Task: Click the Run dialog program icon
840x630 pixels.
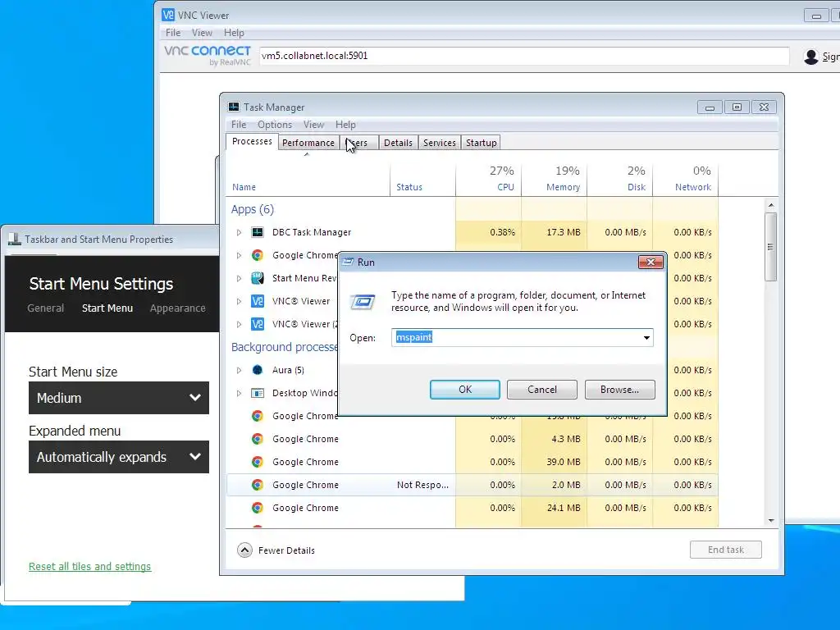Action: point(363,302)
